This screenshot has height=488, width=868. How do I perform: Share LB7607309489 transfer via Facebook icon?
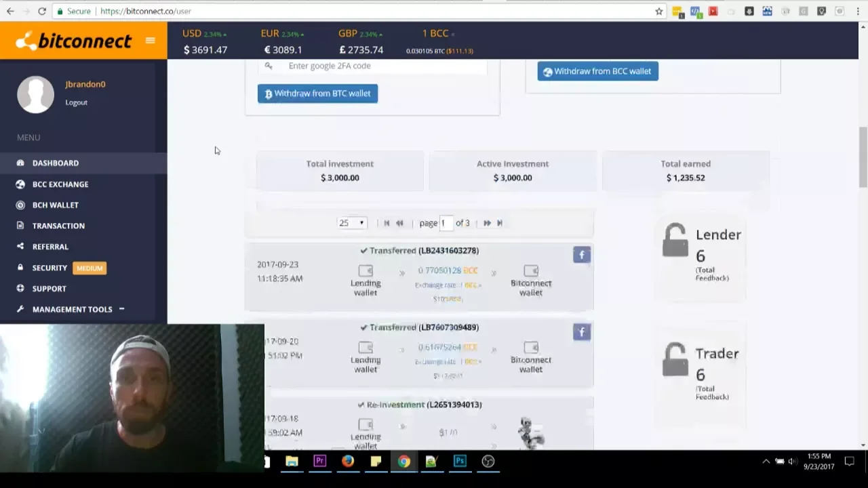581,331
